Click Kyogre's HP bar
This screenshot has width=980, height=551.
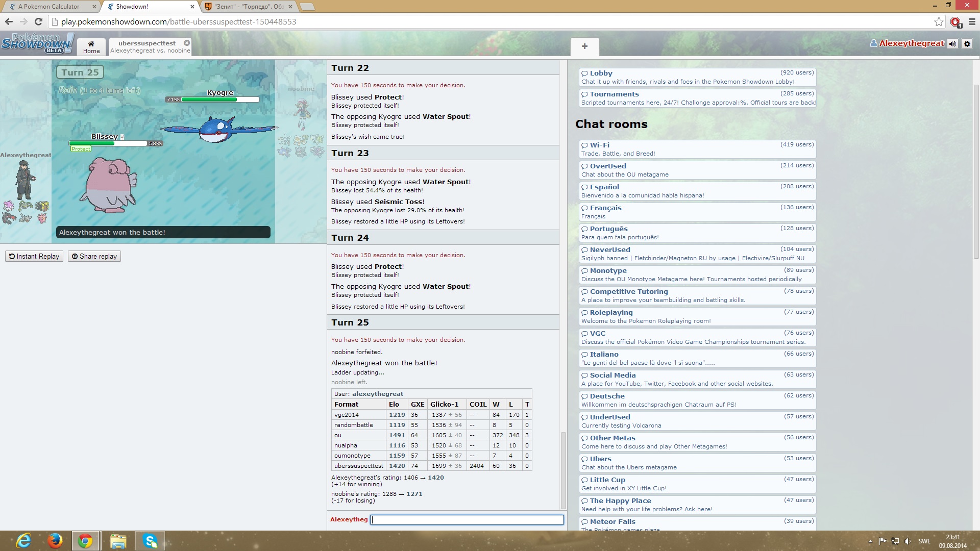pyautogui.click(x=220, y=99)
